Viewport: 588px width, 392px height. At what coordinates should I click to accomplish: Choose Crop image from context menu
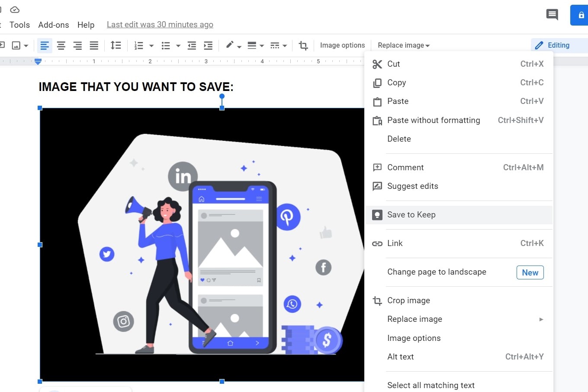459,300
